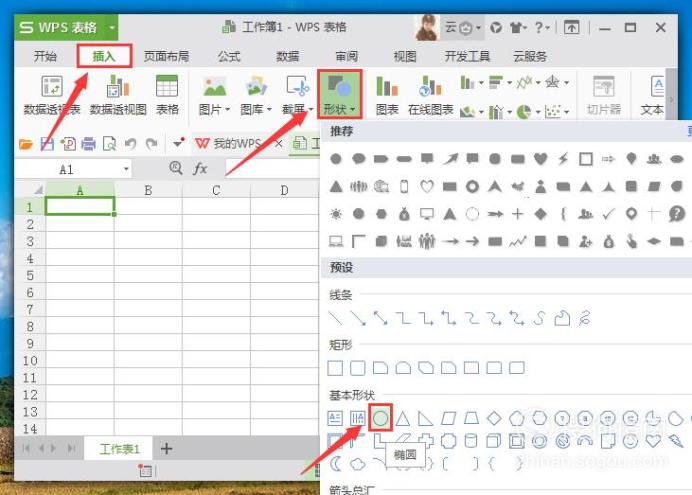
Task: Go to the 公式 tab
Action: pyautogui.click(x=229, y=56)
